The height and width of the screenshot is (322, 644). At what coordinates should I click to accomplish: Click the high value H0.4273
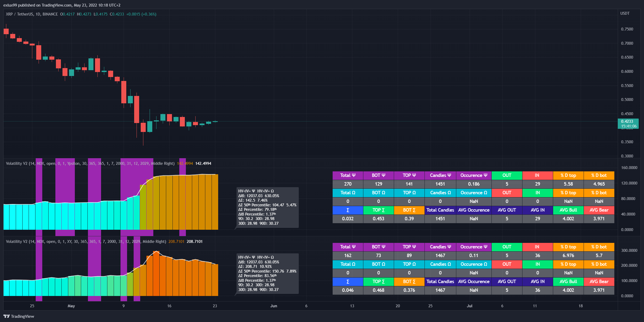[x=84, y=14]
